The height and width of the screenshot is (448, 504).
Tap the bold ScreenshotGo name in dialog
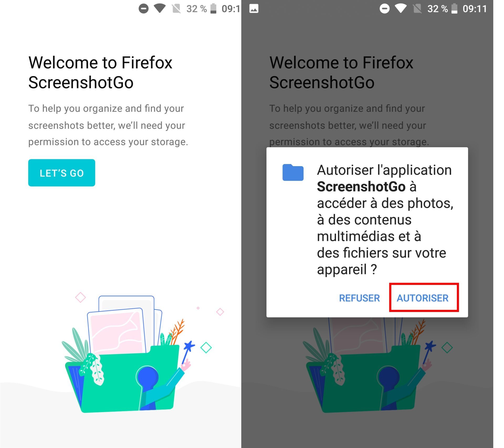point(361,187)
